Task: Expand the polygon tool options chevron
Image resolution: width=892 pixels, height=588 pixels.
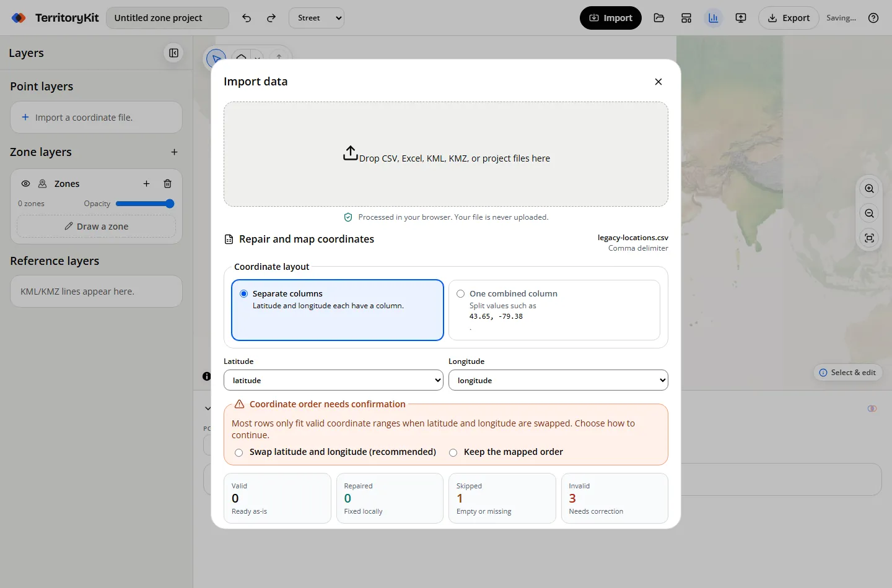Action: (x=257, y=58)
